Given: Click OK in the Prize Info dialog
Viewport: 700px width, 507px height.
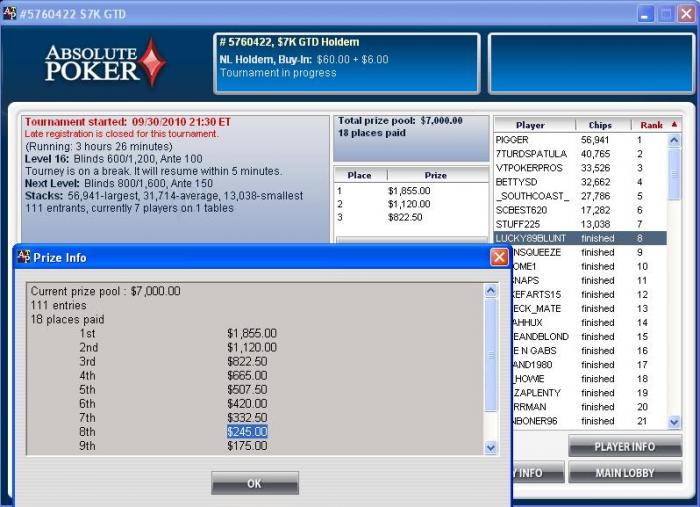Looking at the screenshot, I should click(x=255, y=483).
